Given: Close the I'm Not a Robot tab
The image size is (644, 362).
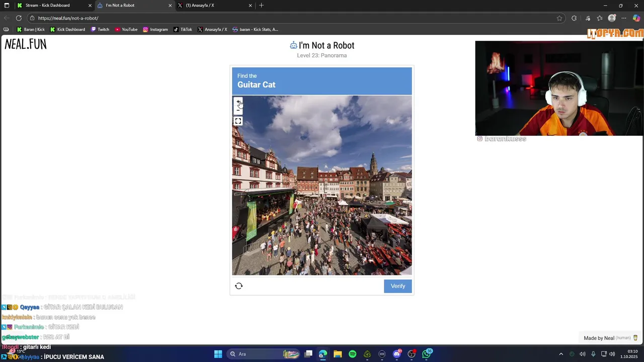Looking at the screenshot, I should (x=170, y=6).
